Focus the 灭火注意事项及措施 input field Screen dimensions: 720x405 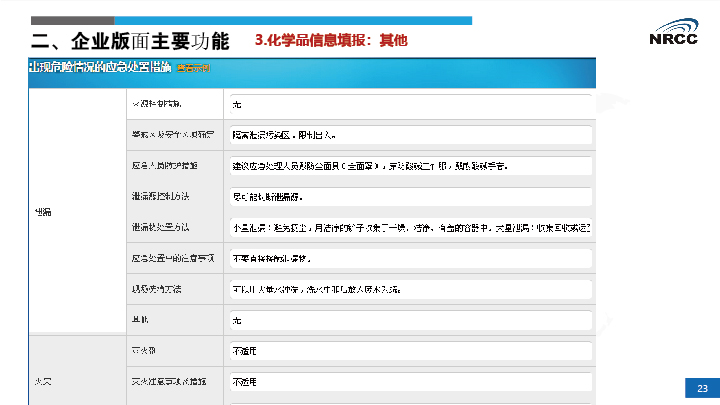point(411,382)
